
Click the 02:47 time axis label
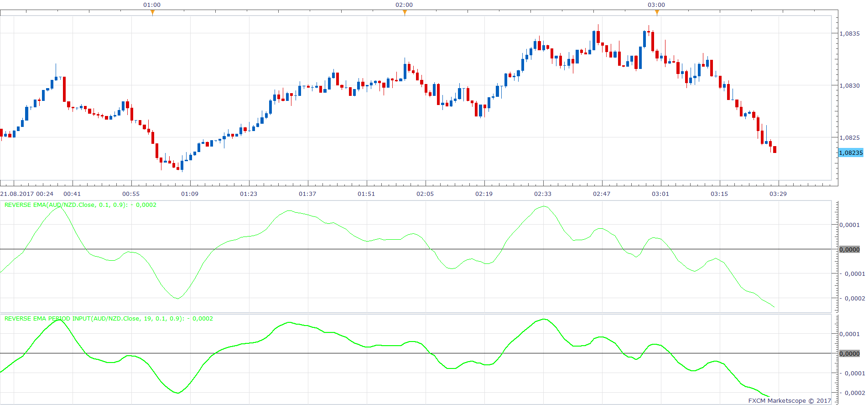(602, 194)
